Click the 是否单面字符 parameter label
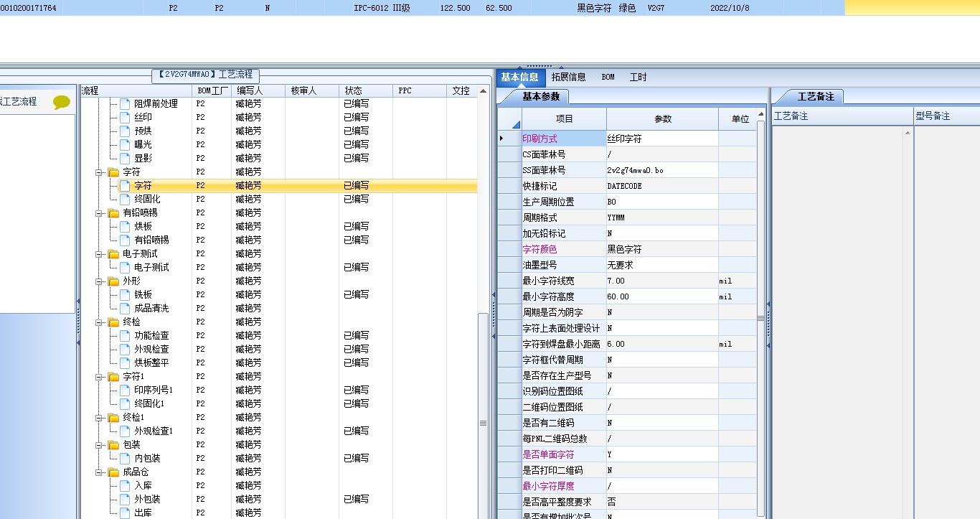The width and height of the screenshot is (980, 519). tap(564, 454)
